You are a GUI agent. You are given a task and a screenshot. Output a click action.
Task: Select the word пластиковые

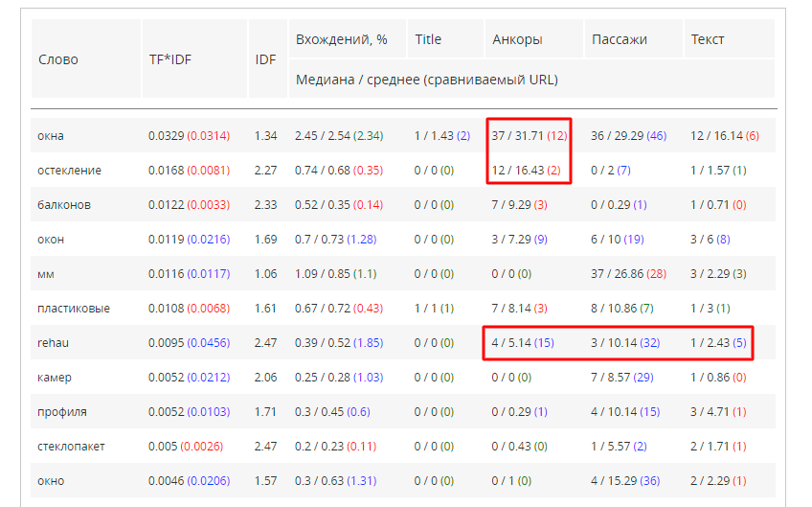[x=74, y=309]
